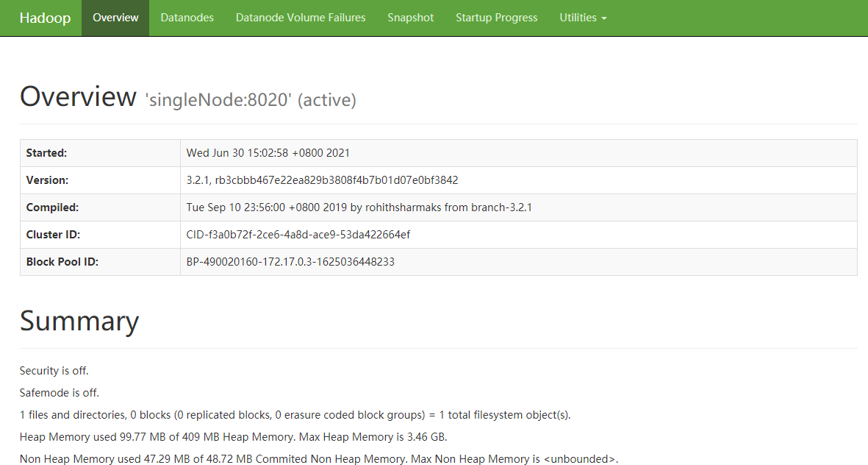This screenshot has width=868, height=465.
Task: Select compiled value mentioning rohithsharmaks
Action: coord(359,207)
